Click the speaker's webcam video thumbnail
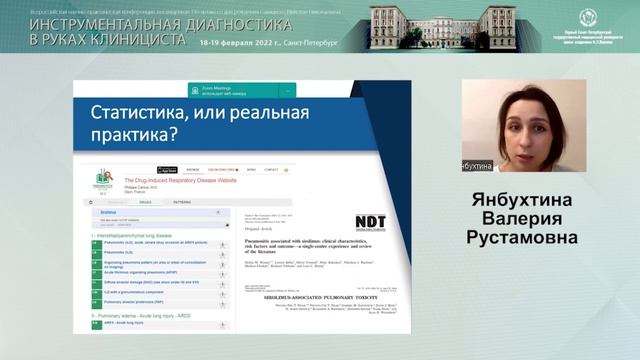Viewport: 640px width, 360px height. (x=524, y=126)
